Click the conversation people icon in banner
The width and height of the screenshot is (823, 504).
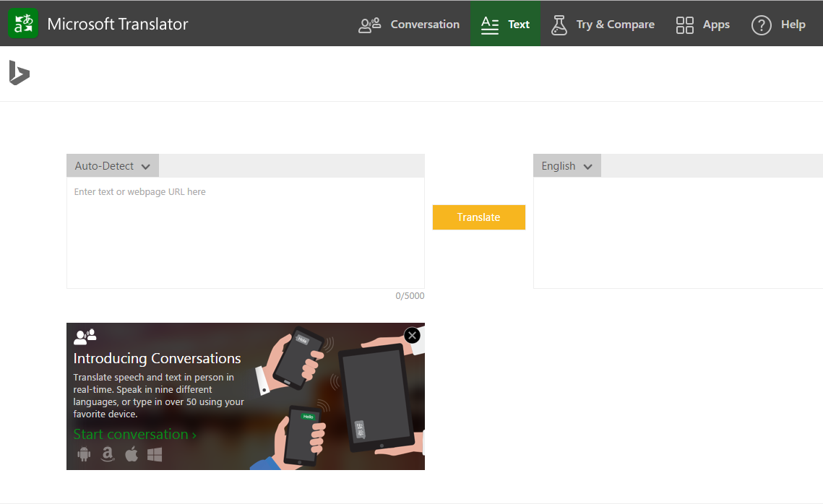coord(85,336)
